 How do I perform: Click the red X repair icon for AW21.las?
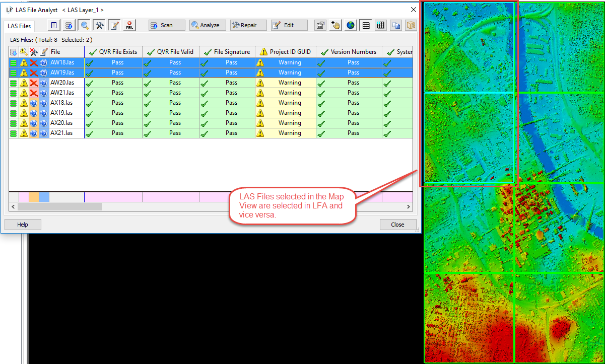point(34,93)
